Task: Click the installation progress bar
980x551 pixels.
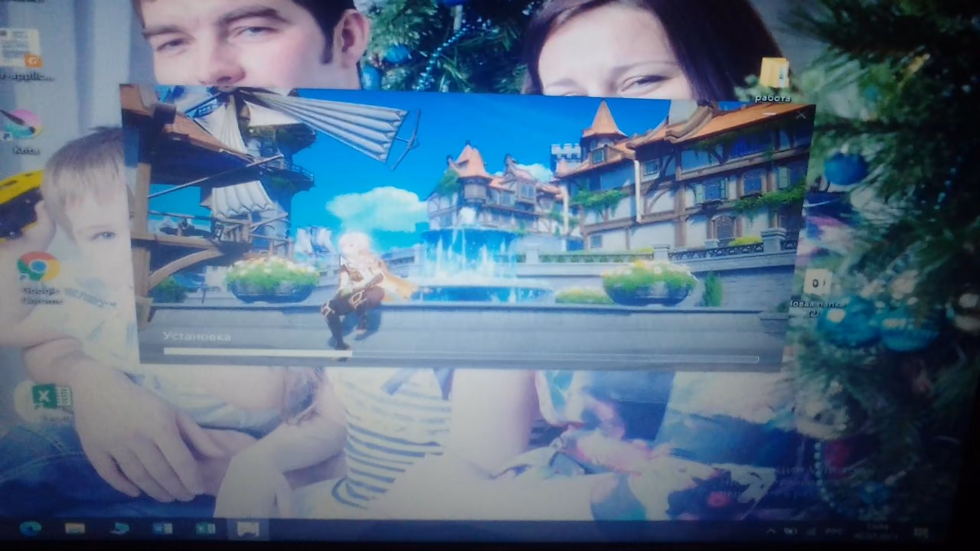Action: 460,354
